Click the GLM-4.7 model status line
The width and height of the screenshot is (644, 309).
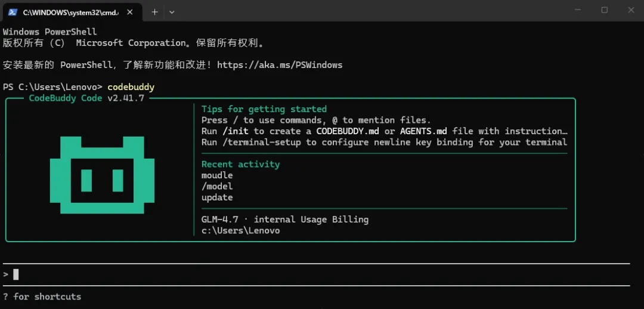coord(285,220)
